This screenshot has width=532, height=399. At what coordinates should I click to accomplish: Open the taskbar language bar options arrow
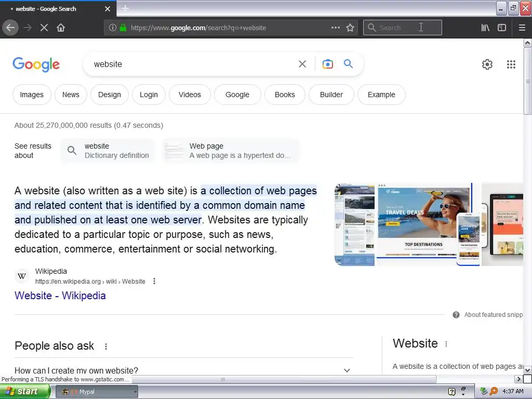[463, 395]
